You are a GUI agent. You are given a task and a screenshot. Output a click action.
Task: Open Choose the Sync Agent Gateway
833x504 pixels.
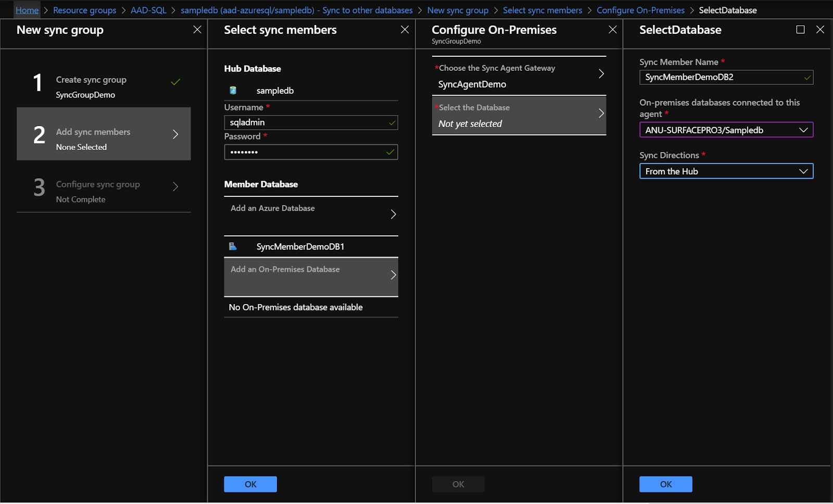[x=519, y=76]
